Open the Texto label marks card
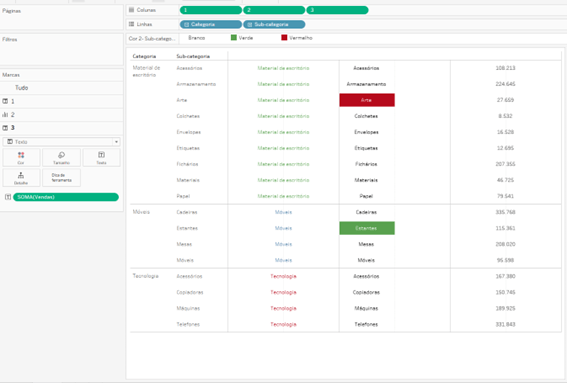This screenshot has height=383, width=567. (x=101, y=158)
